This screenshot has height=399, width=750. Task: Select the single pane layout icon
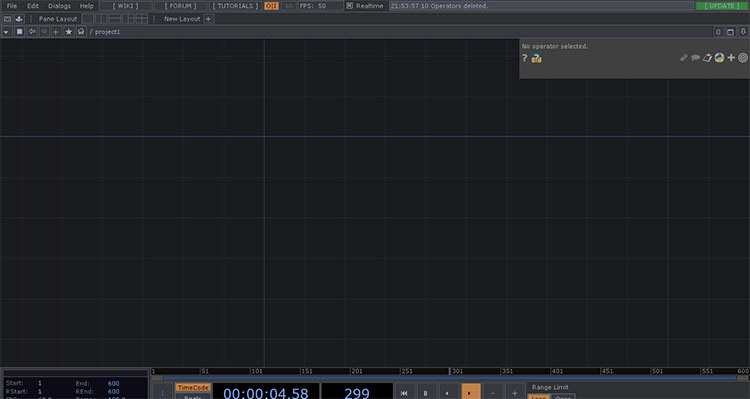coord(88,19)
